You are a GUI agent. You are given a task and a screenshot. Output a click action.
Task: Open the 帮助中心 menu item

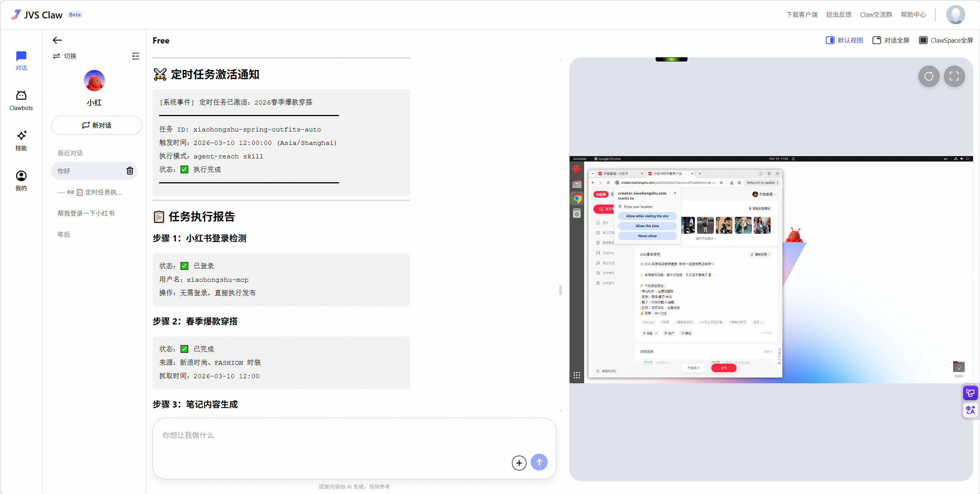(x=915, y=14)
